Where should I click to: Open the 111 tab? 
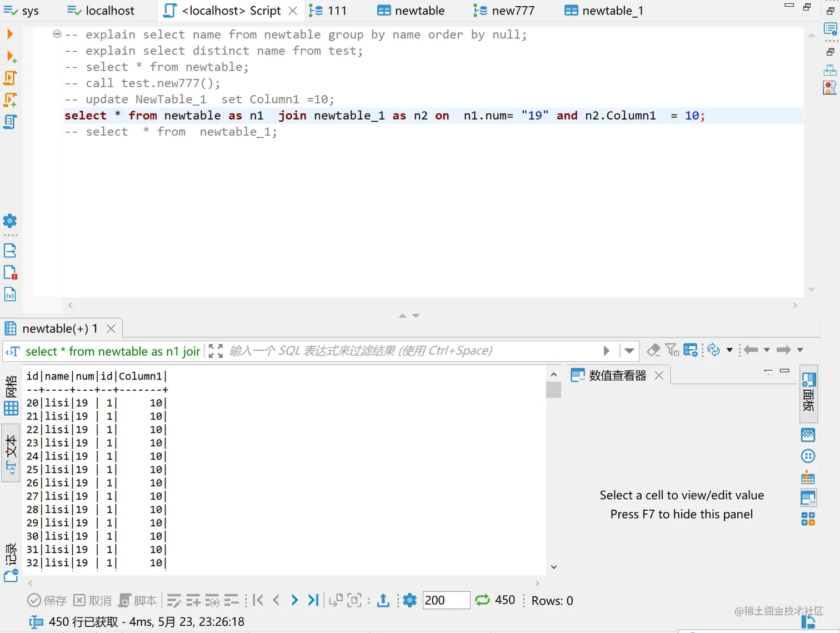pyautogui.click(x=328, y=11)
